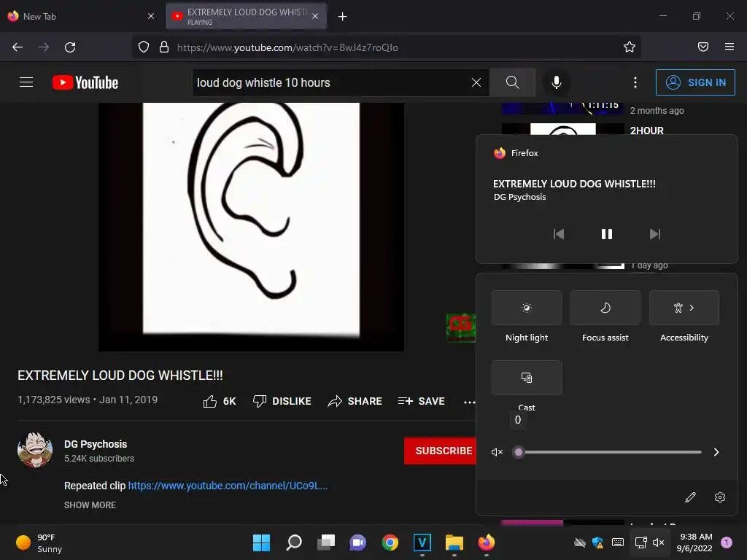This screenshot has height=560, width=747.
Task: Open all settings gear in panel
Action: click(720, 497)
